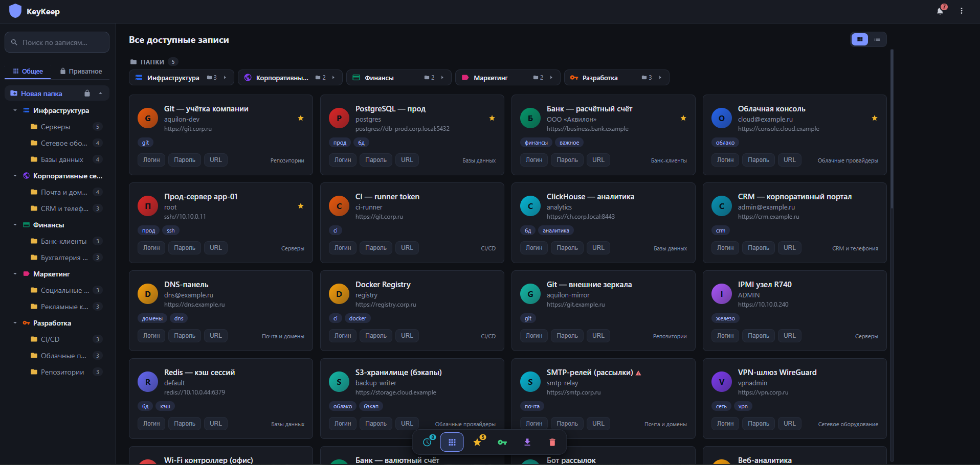Toggle favorite star on Облачная консоль
The image size is (980, 465).
coord(875,119)
